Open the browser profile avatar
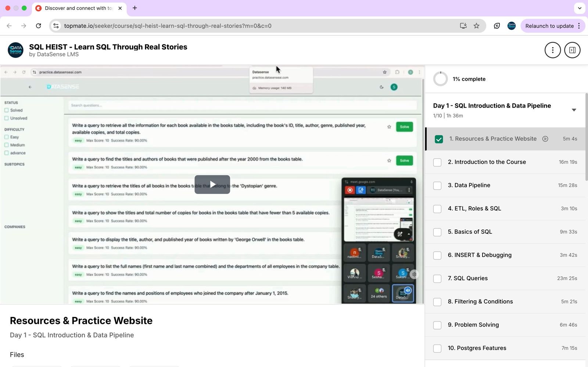Viewport: 588px width, 367px height. click(x=512, y=26)
